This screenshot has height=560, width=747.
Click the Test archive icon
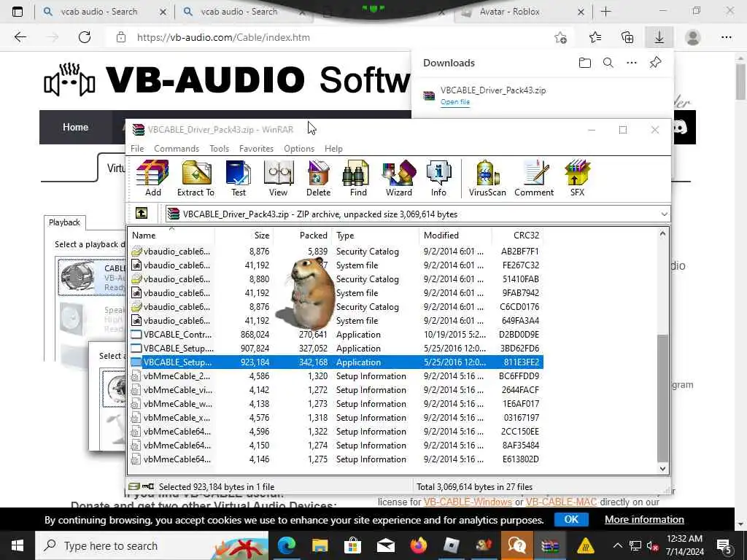tap(239, 178)
